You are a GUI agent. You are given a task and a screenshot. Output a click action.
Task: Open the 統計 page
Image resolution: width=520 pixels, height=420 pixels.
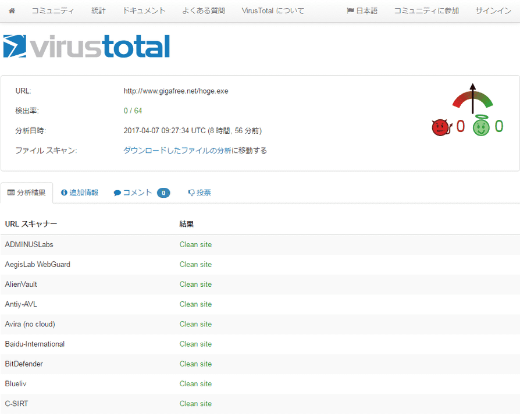point(98,10)
